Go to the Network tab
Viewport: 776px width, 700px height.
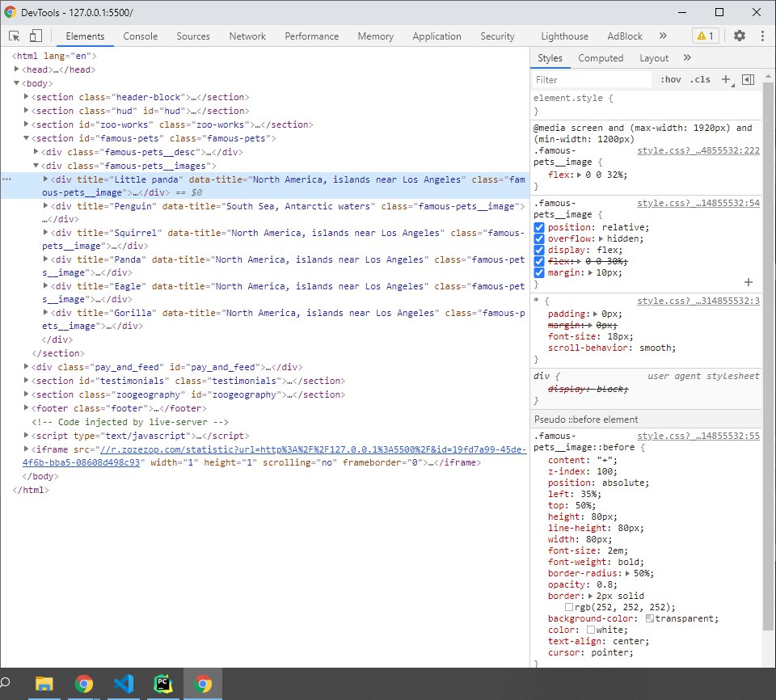[247, 36]
